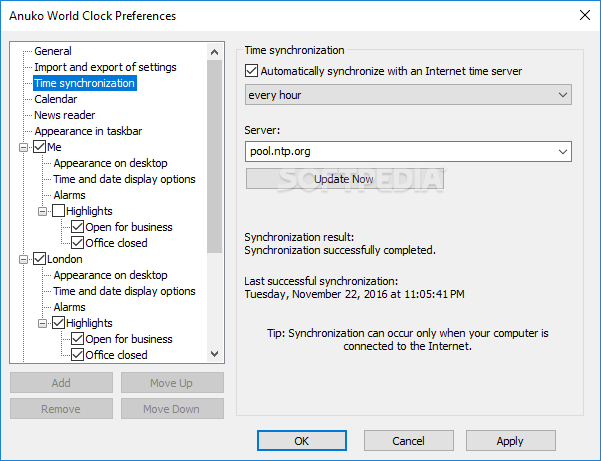Select Appearance on desktop under Me
Viewport: 601px width, 461px height.
pyautogui.click(x=110, y=163)
